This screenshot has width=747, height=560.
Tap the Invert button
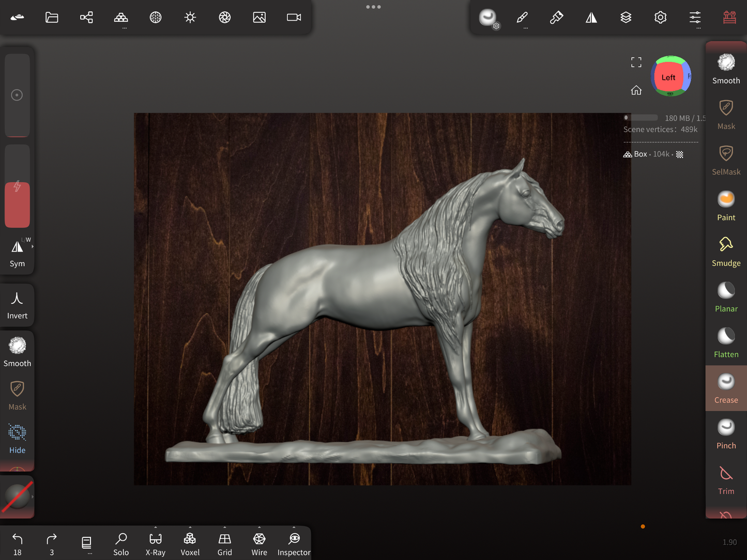pyautogui.click(x=17, y=305)
